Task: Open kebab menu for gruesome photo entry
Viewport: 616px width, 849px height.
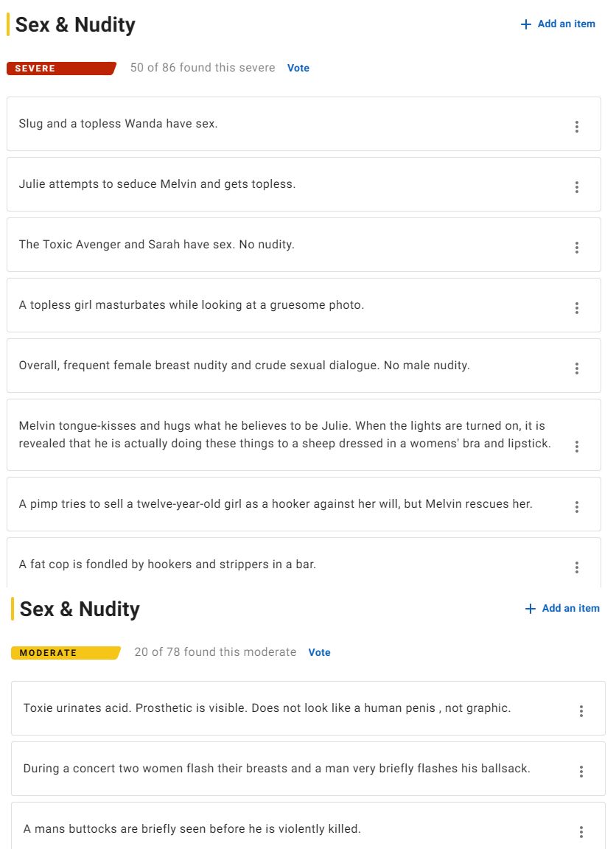Action: coord(576,308)
